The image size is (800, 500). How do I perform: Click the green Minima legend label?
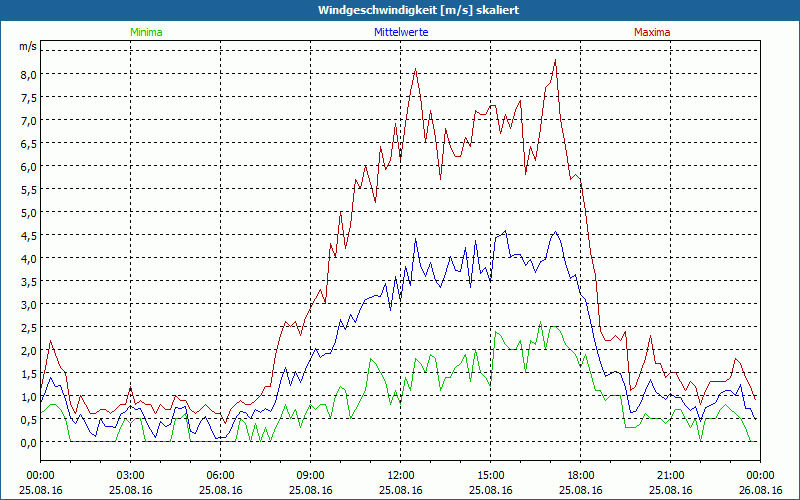pyautogui.click(x=145, y=32)
